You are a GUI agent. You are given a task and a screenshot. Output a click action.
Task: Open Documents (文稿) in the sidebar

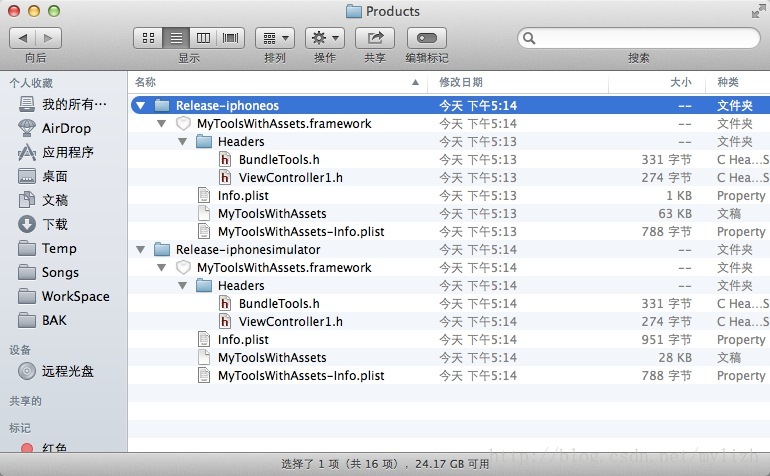click(x=43, y=200)
